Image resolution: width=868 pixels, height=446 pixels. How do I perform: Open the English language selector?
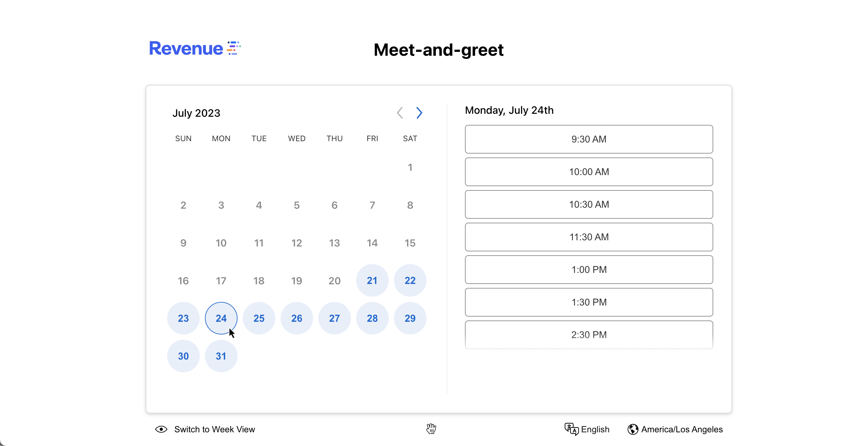click(595, 429)
